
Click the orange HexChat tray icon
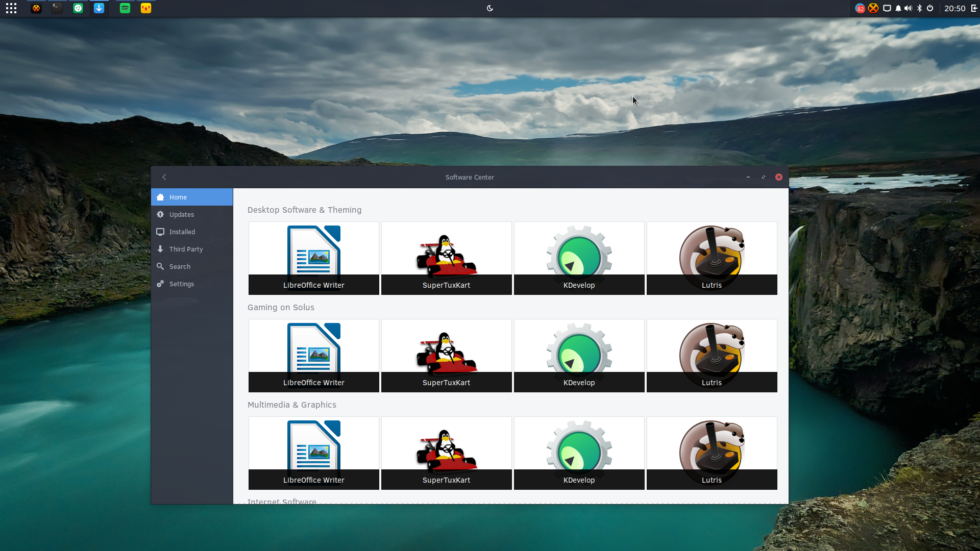(x=873, y=8)
